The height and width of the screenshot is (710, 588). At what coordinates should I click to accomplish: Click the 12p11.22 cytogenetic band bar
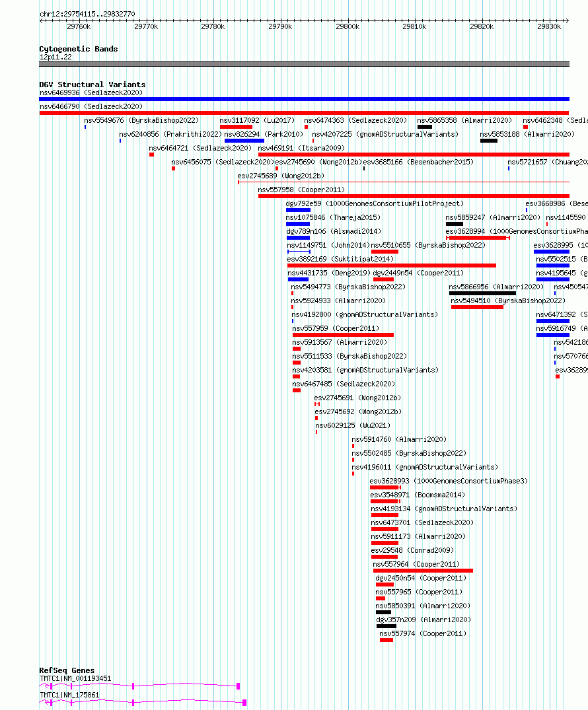point(304,64)
